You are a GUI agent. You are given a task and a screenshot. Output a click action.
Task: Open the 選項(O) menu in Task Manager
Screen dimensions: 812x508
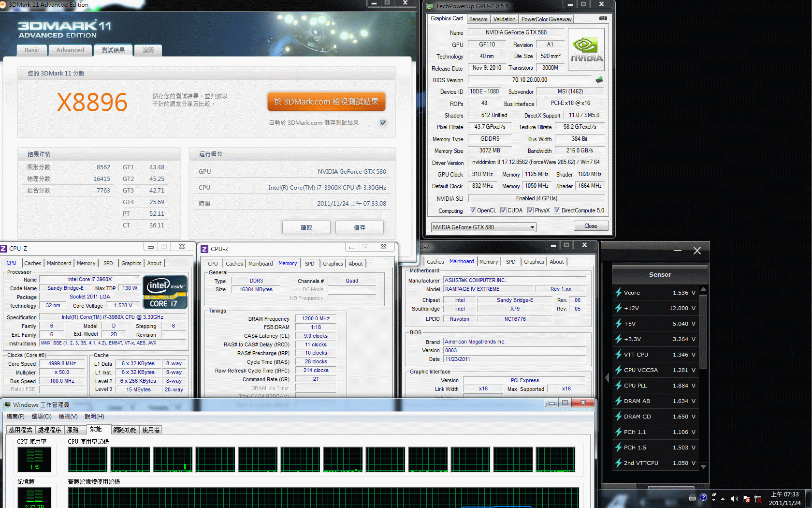[42, 417]
